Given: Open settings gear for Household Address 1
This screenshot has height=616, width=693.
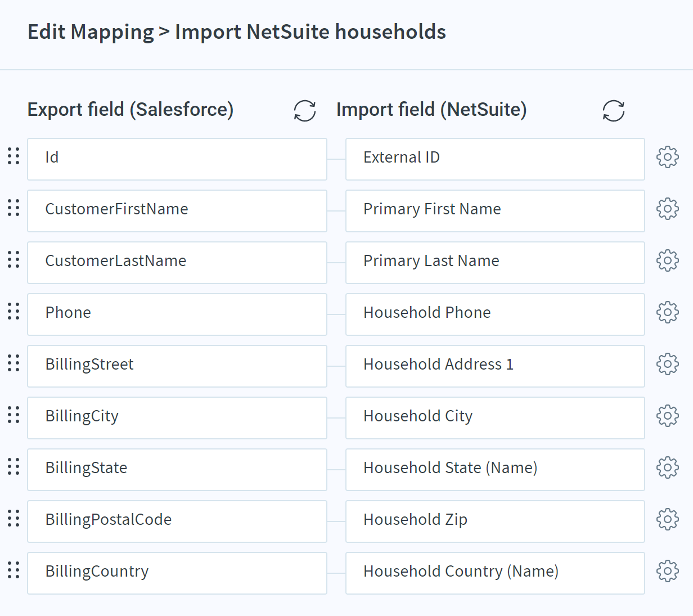Looking at the screenshot, I should (x=668, y=364).
